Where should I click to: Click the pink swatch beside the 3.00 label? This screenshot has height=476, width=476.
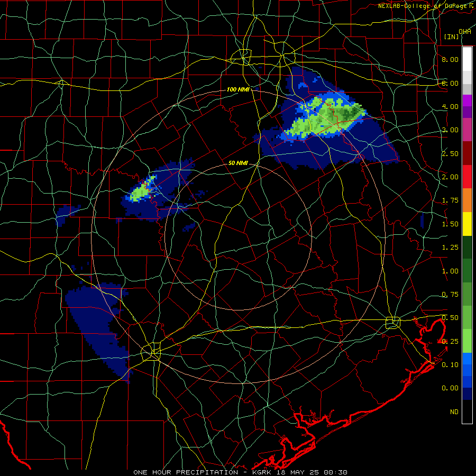click(467, 130)
